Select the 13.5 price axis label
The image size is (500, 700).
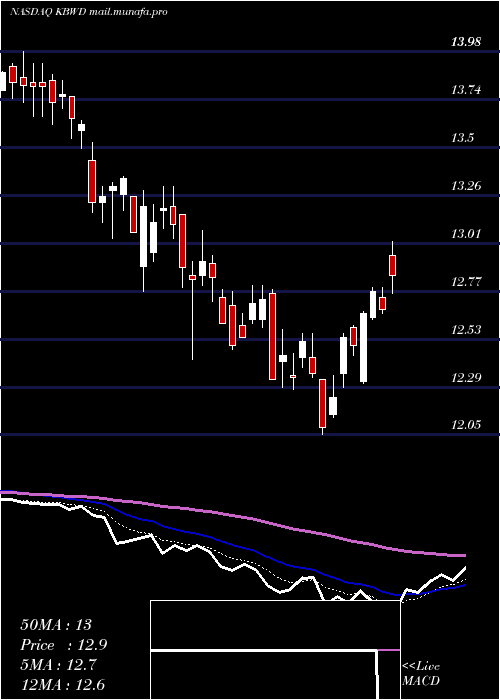462,138
